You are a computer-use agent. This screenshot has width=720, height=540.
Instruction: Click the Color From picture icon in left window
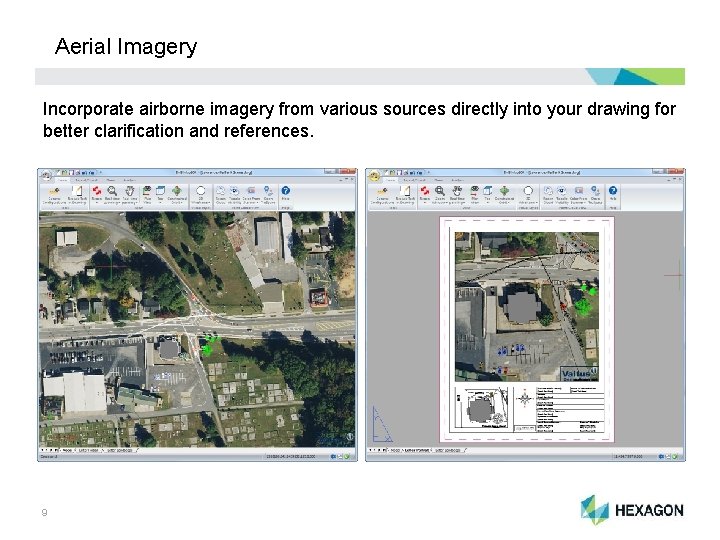coord(251,191)
